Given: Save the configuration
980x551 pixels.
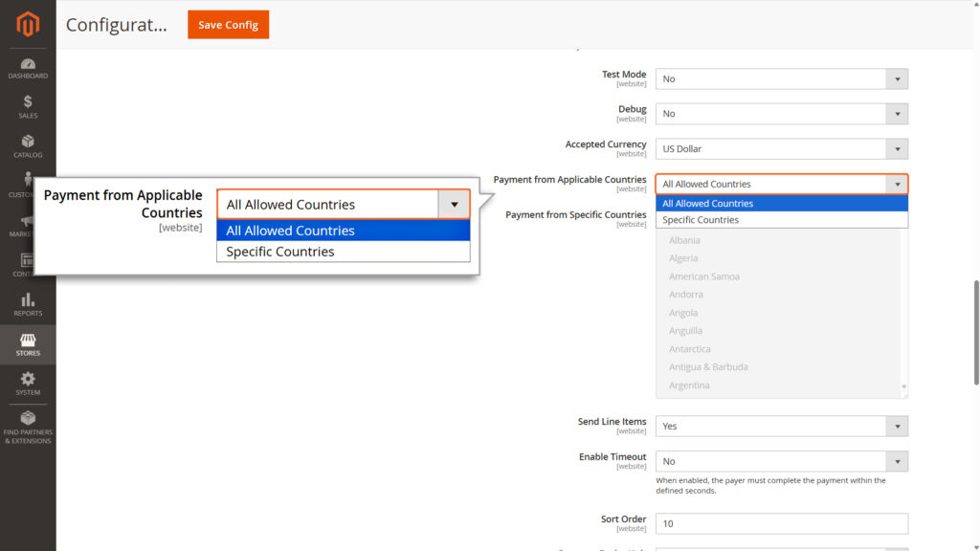Looking at the screenshot, I should tap(228, 25).
